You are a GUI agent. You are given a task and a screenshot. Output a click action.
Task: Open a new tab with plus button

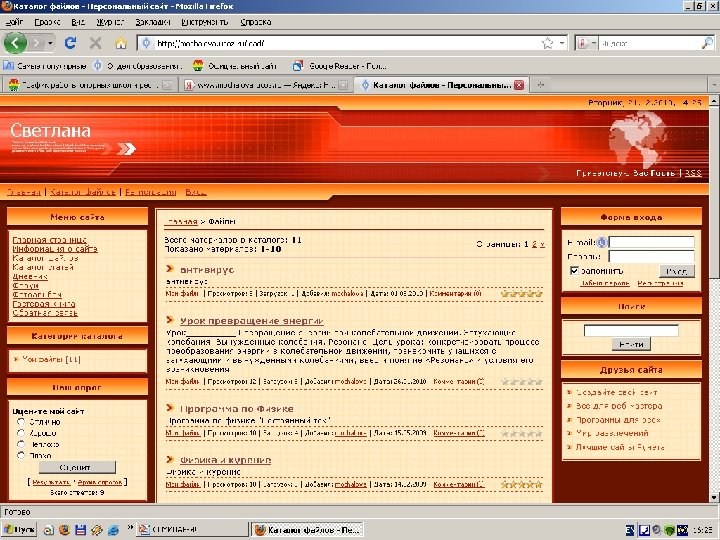[x=540, y=85]
